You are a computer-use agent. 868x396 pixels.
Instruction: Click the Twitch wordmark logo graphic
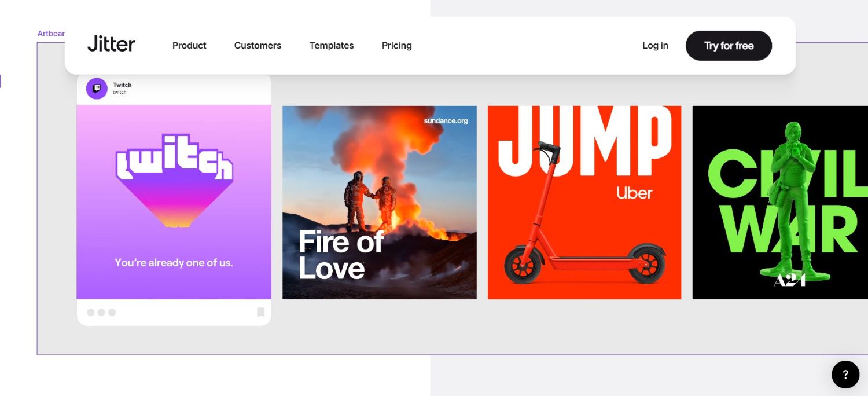(174, 157)
